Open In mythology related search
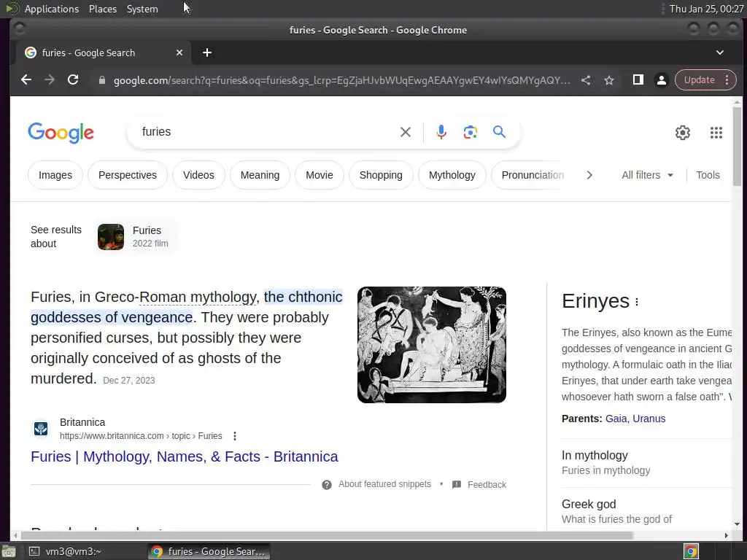Screen dimensions: 747x560 646,462
